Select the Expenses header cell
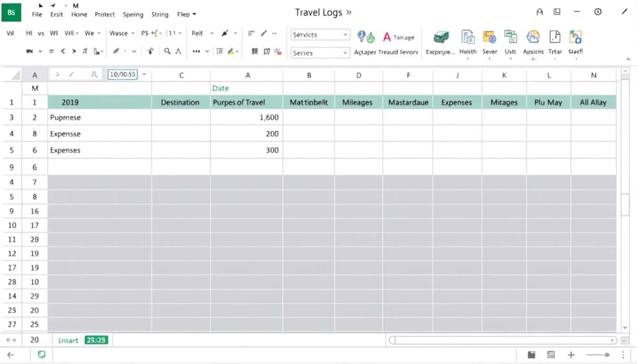The width and height of the screenshot is (637, 364). [x=457, y=102]
